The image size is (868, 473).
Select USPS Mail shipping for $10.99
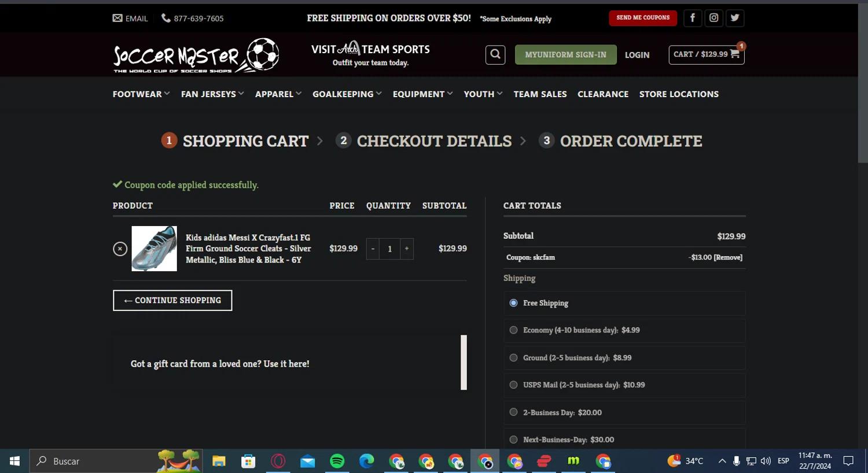click(x=513, y=385)
